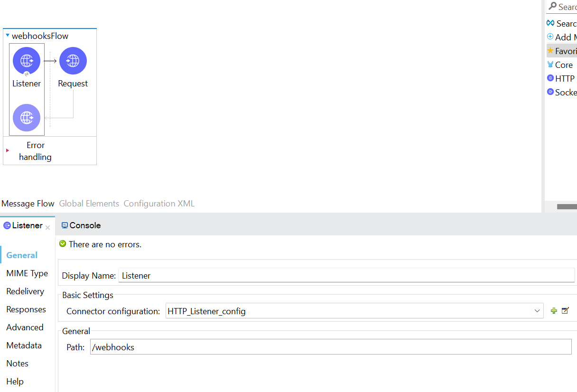Edit HTTP_Listener_config via the edit icon
577x392 pixels.
coord(565,310)
